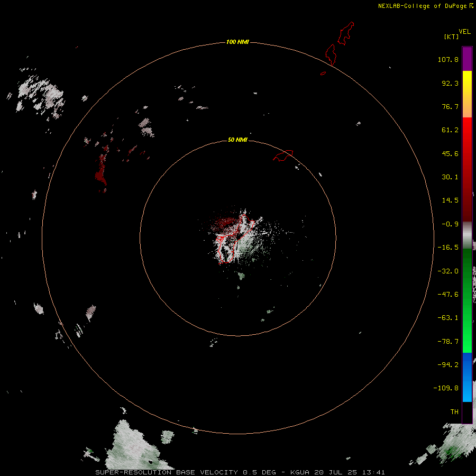Click the 45.6 velocity scale value
The height and width of the screenshot is (476, 476).
pyautogui.click(x=450, y=153)
